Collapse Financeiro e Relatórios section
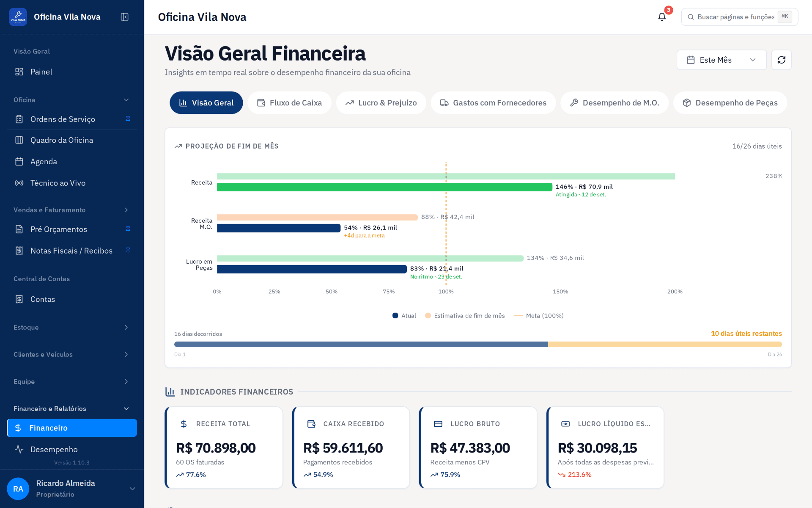The width and height of the screenshot is (812, 508). (126, 409)
